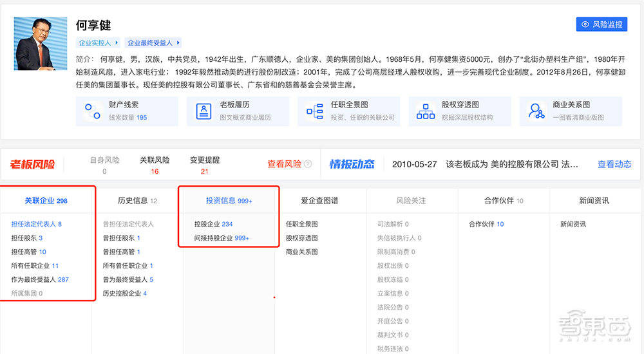Click 何享健's profile photo
The height and width of the screenshot is (354, 644).
pyautogui.click(x=41, y=44)
